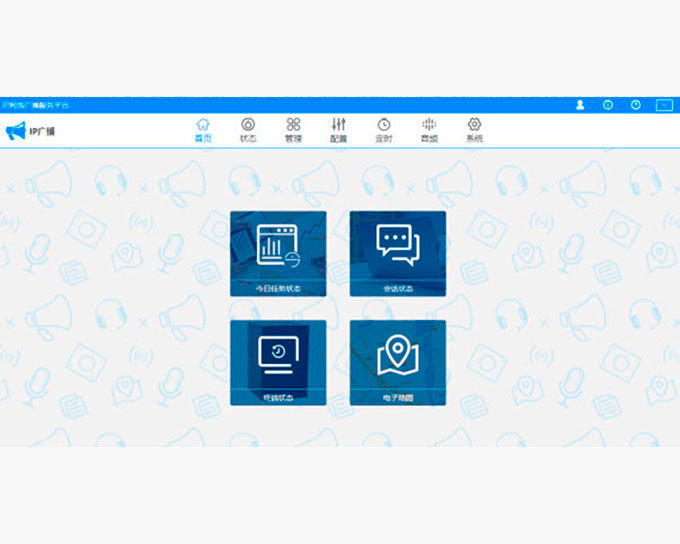The height and width of the screenshot is (544, 680).
Task: Click the platform title text in blue bar
Action: coord(36,105)
